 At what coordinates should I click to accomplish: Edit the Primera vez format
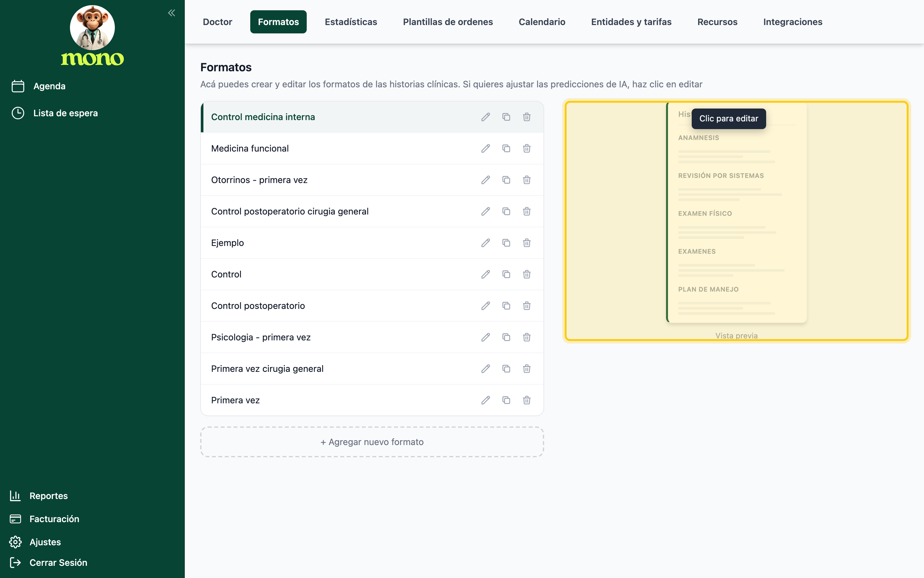[485, 400]
